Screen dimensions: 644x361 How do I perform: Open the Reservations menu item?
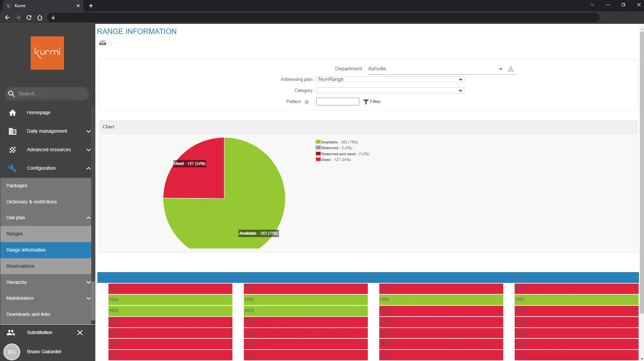click(x=20, y=266)
